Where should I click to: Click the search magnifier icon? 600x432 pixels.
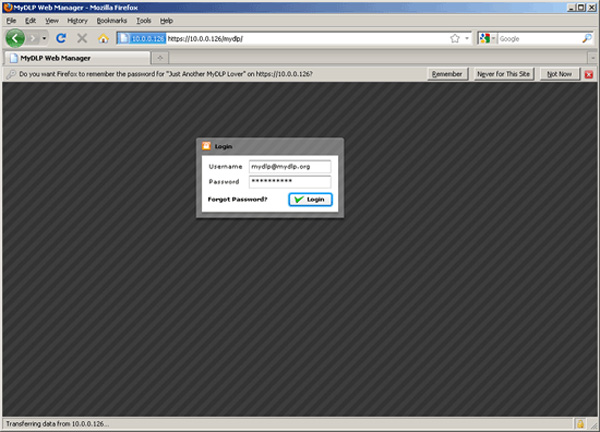click(587, 38)
